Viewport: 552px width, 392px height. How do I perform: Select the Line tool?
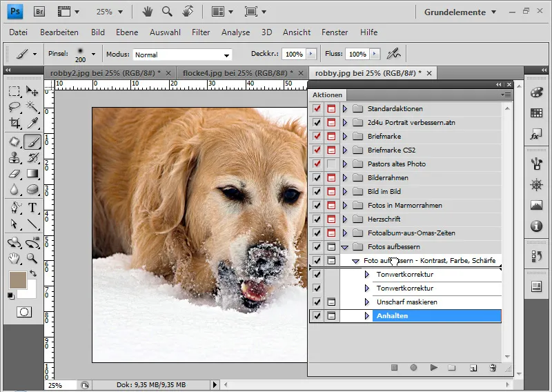point(32,224)
